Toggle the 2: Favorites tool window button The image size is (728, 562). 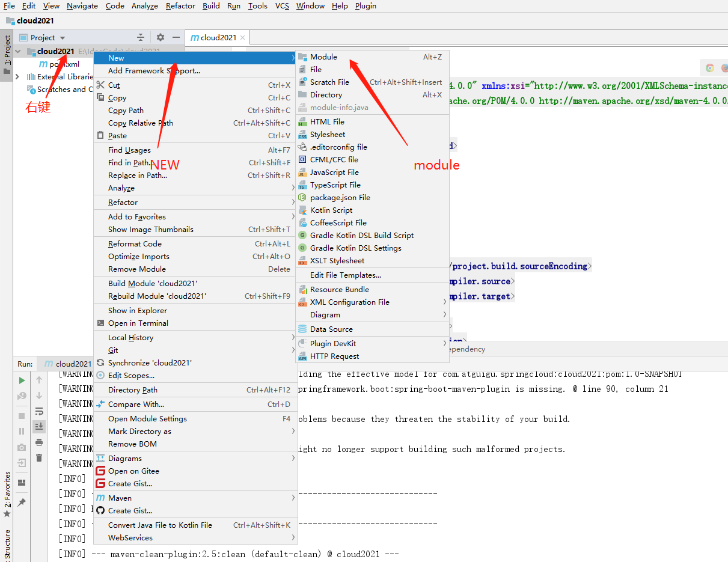pos(7,495)
